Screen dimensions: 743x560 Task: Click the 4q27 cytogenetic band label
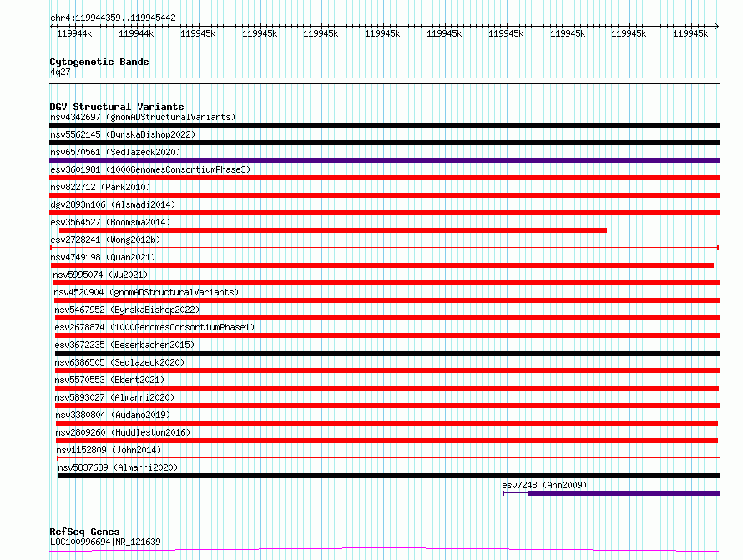pos(60,72)
